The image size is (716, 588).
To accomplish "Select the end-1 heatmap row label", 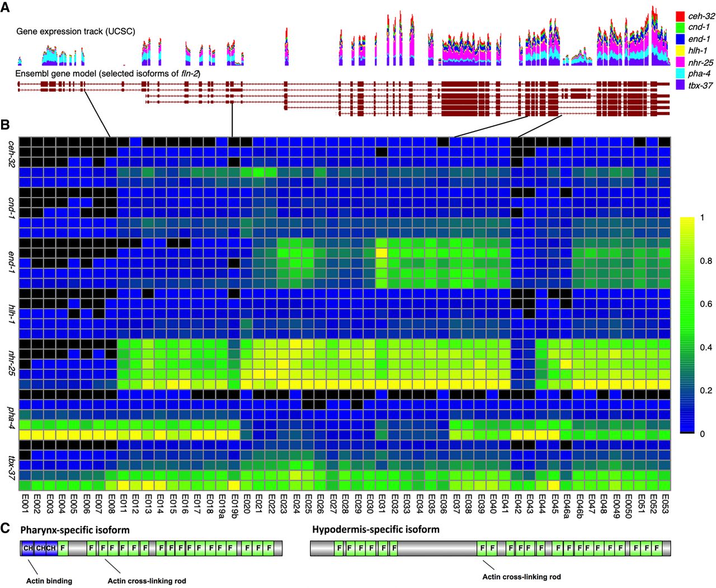I will pos(10,263).
